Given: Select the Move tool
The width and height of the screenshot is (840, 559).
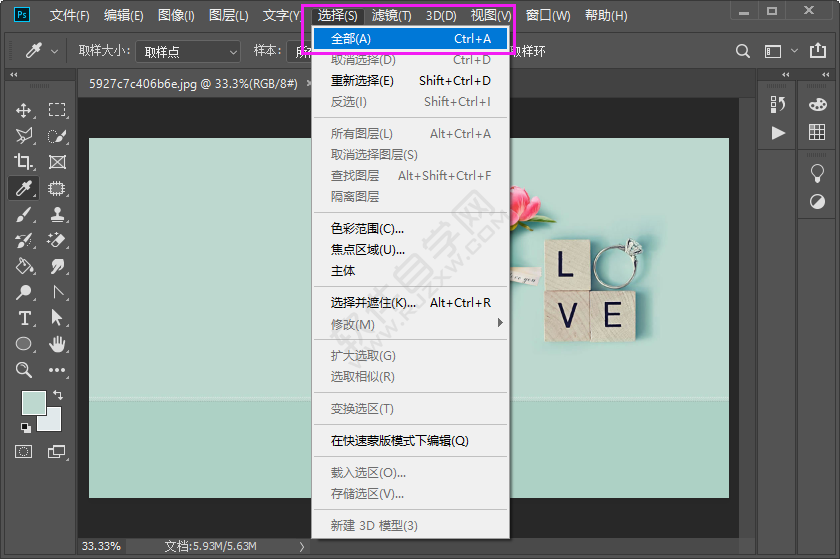Looking at the screenshot, I should (x=24, y=110).
